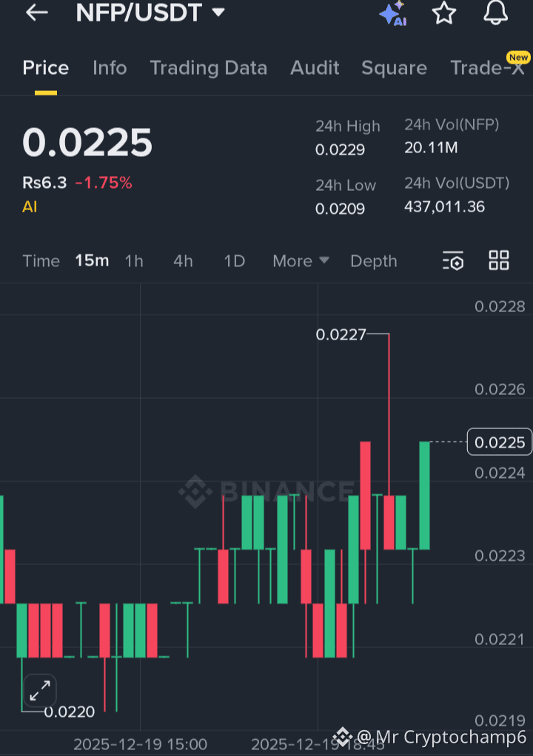The width and height of the screenshot is (533, 756).
Task: Click the 0.0228 price axis label
Action: pos(500,306)
